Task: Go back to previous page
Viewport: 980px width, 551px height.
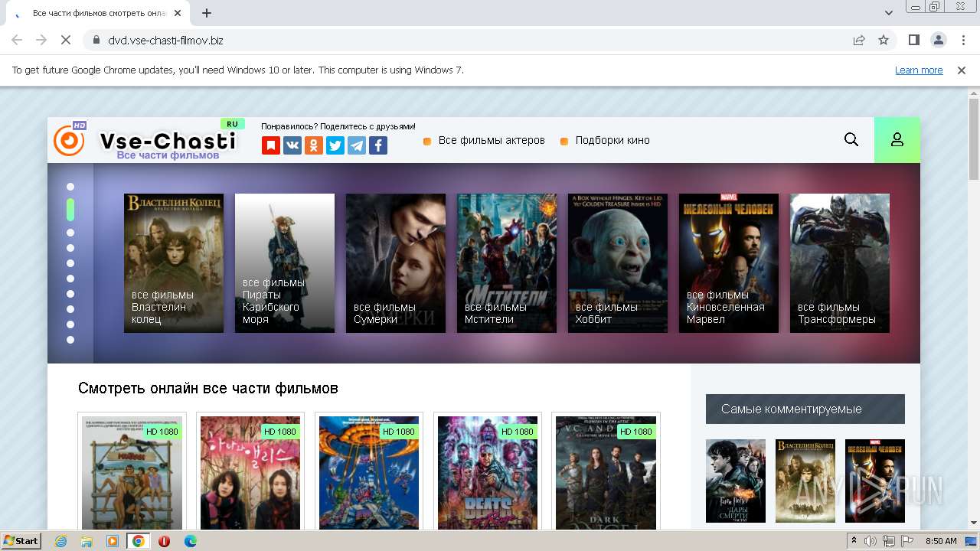Action: (x=17, y=40)
